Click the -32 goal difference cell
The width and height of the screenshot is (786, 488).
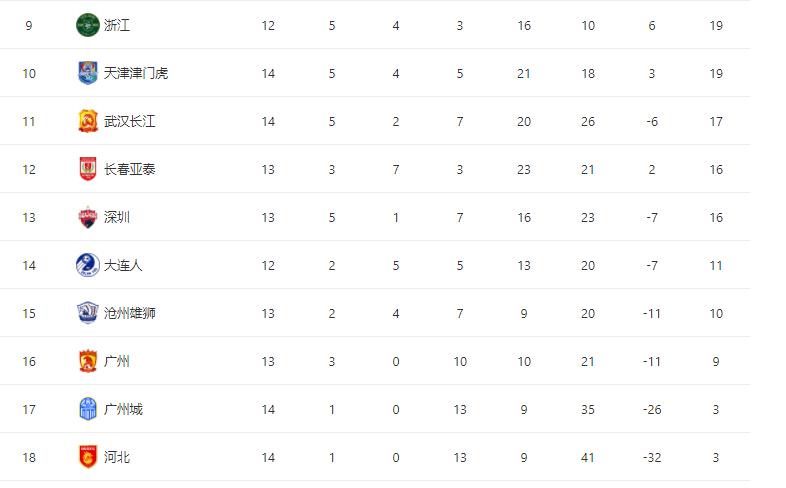[x=651, y=457]
